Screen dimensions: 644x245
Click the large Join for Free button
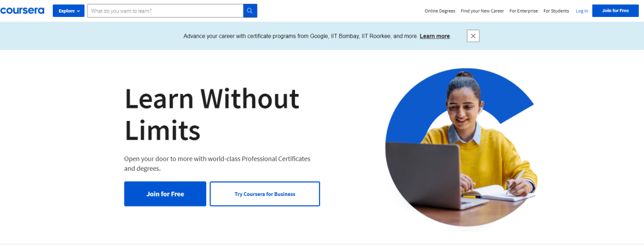(165, 193)
